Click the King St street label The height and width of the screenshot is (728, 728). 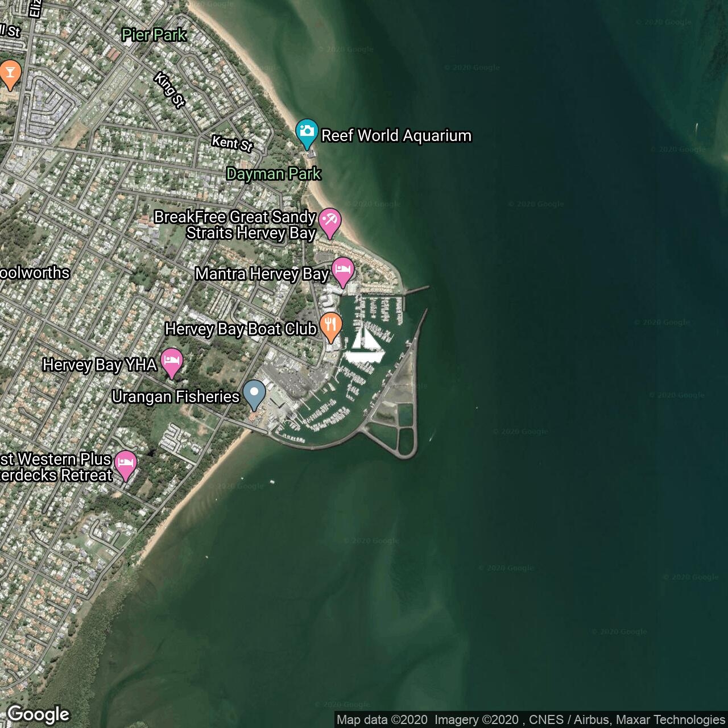click(169, 90)
